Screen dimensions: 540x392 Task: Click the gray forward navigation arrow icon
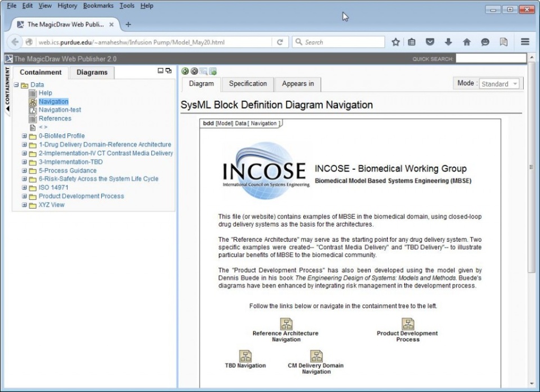[x=194, y=71]
